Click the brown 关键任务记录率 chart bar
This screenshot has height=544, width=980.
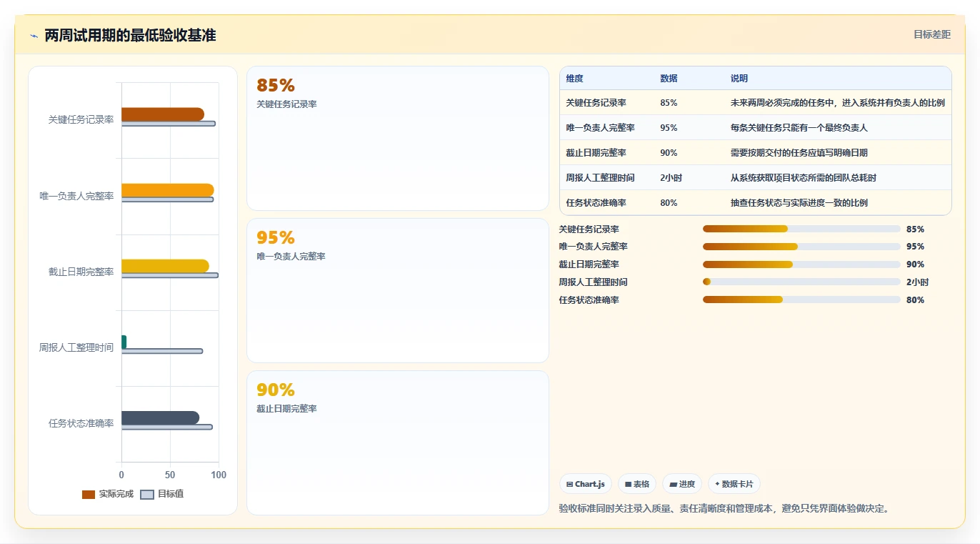click(163, 114)
